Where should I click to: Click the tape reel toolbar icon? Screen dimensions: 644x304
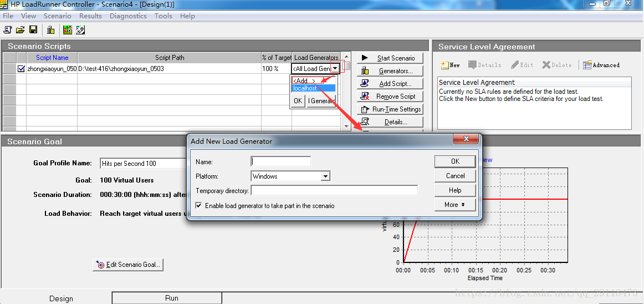point(80,29)
